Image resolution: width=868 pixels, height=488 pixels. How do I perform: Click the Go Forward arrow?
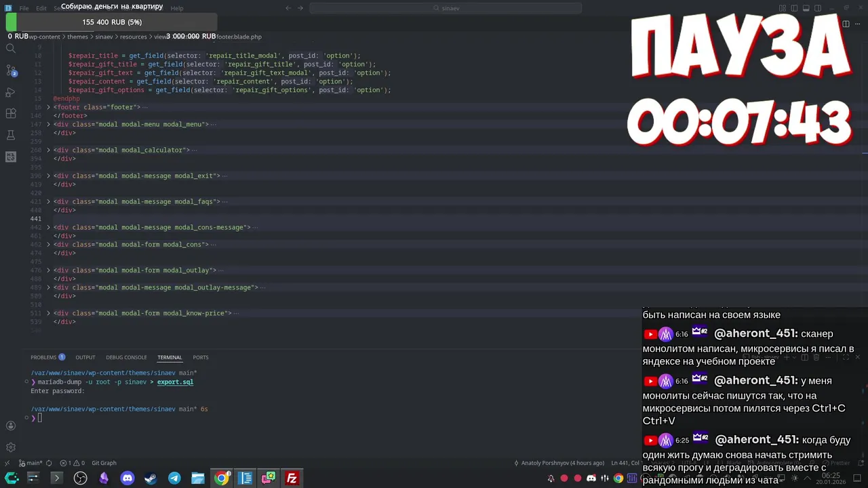[x=300, y=8]
